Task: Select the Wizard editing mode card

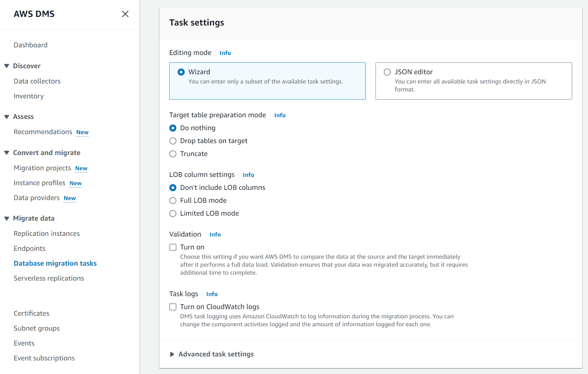Action: point(267,81)
